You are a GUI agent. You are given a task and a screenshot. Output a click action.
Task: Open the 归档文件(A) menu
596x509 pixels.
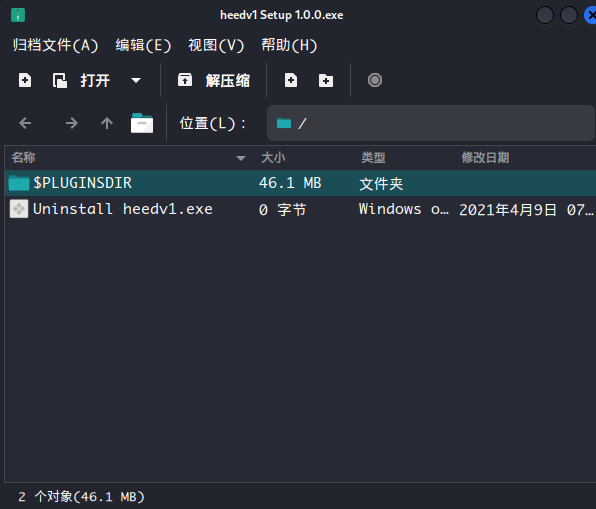[x=55, y=45]
